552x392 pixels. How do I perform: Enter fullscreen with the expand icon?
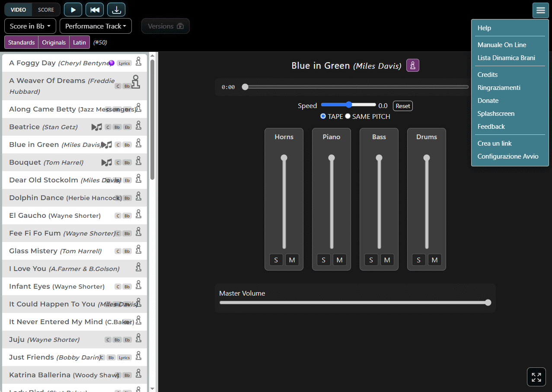(x=536, y=377)
